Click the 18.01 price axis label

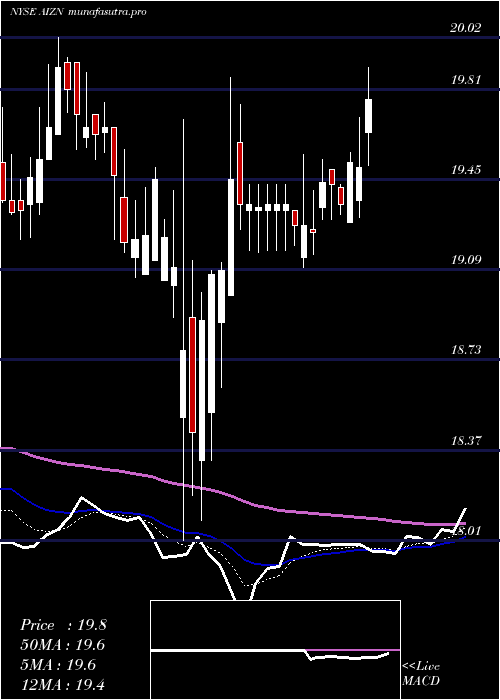tap(466, 531)
